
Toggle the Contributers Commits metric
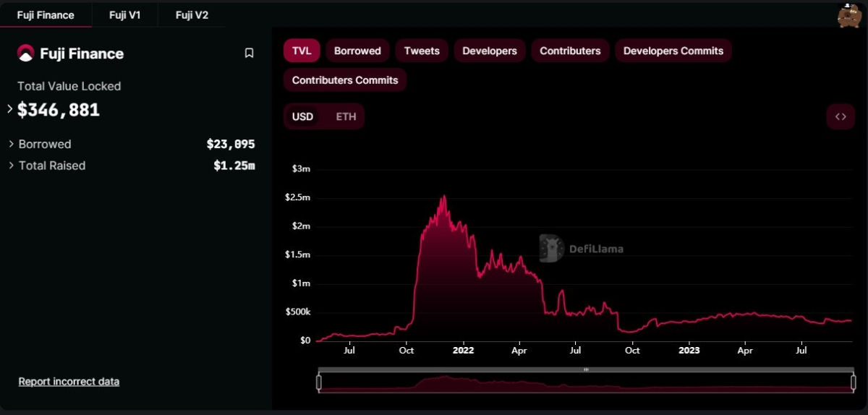coord(345,80)
